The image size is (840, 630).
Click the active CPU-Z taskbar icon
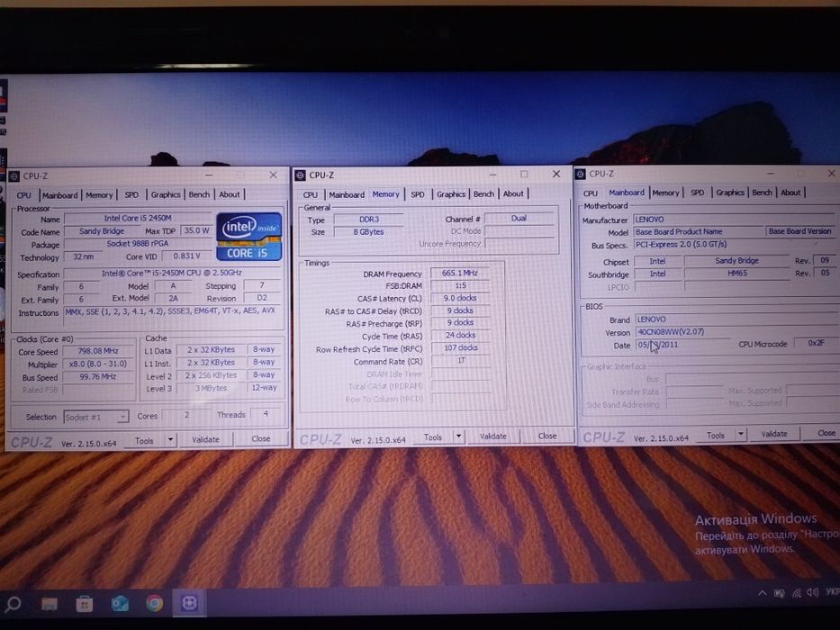tap(188, 603)
